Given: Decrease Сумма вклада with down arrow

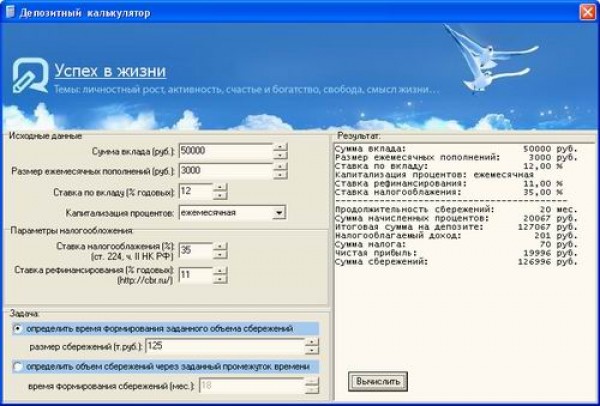Looking at the screenshot, I should click(280, 155).
